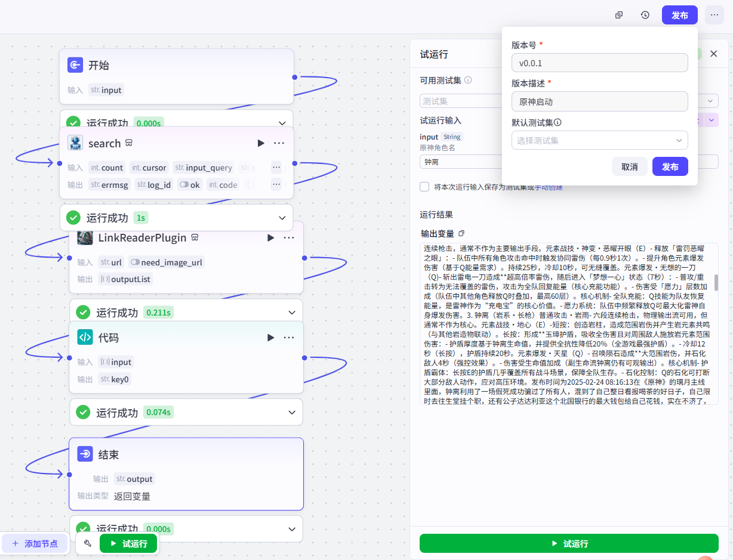Image resolution: width=733 pixels, height=560 pixels.
Task: Click the 开始 node icon
Action: (x=75, y=65)
